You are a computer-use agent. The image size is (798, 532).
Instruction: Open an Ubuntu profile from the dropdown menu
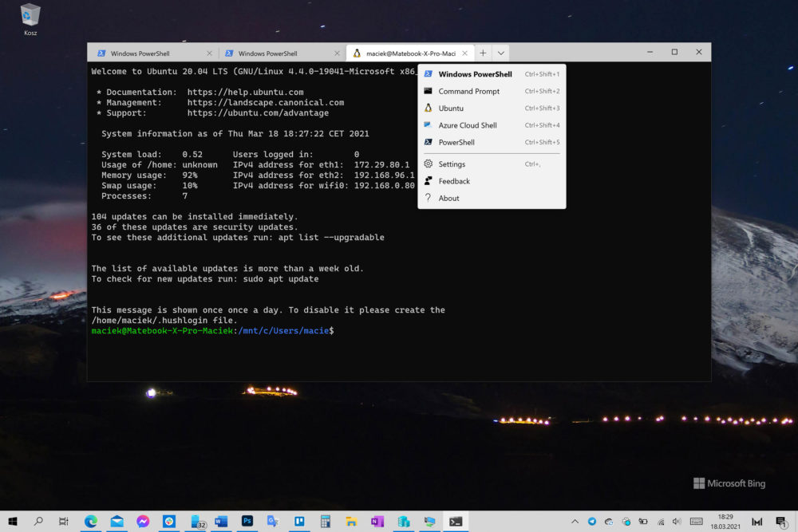point(492,108)
